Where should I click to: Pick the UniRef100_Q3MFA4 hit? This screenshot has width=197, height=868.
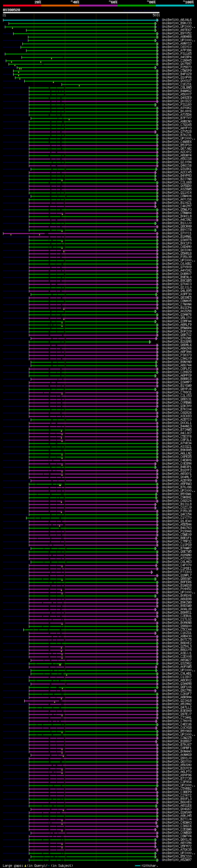coord(177,321)
